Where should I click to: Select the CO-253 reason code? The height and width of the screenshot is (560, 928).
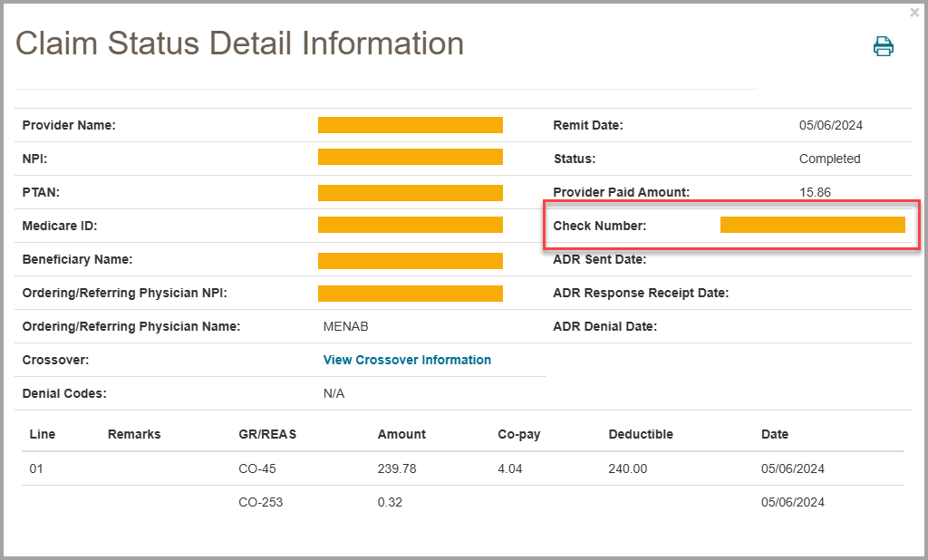click(261, 502)
